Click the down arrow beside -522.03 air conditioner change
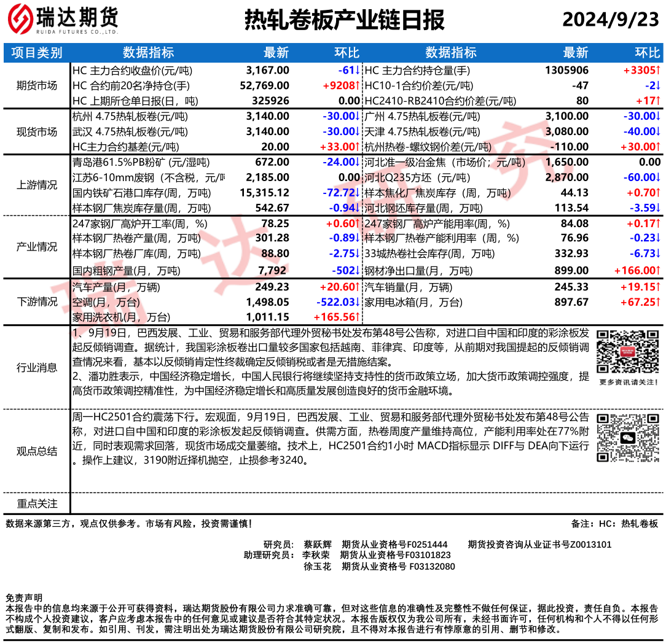The height and width of the screenshot is (644, 666). 357,302
